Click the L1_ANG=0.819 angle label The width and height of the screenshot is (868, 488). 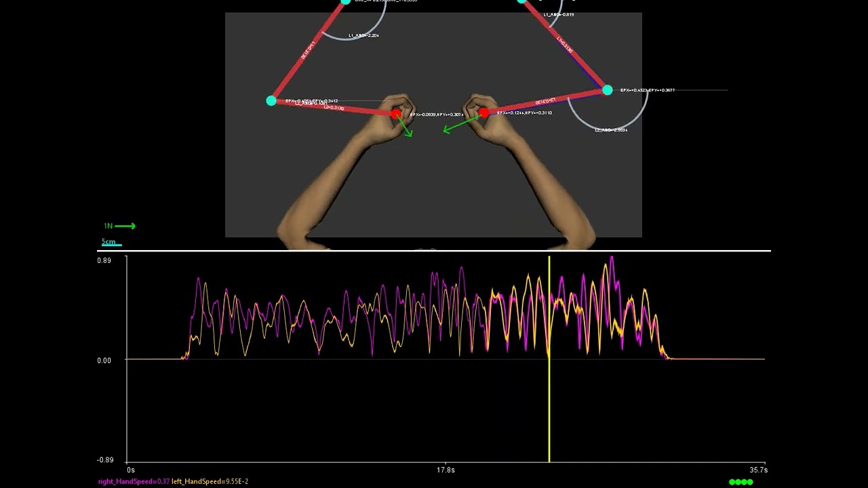coord(559,14)
